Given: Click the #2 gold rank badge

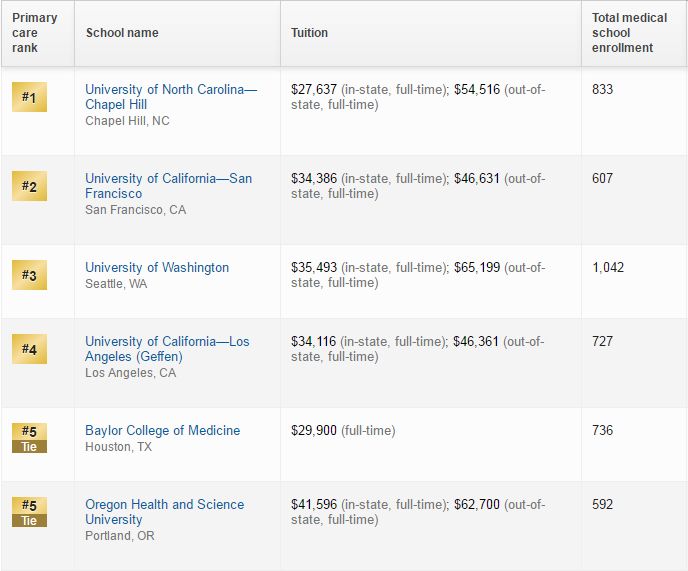Looking at the screenshot, I should pos(29,186).
